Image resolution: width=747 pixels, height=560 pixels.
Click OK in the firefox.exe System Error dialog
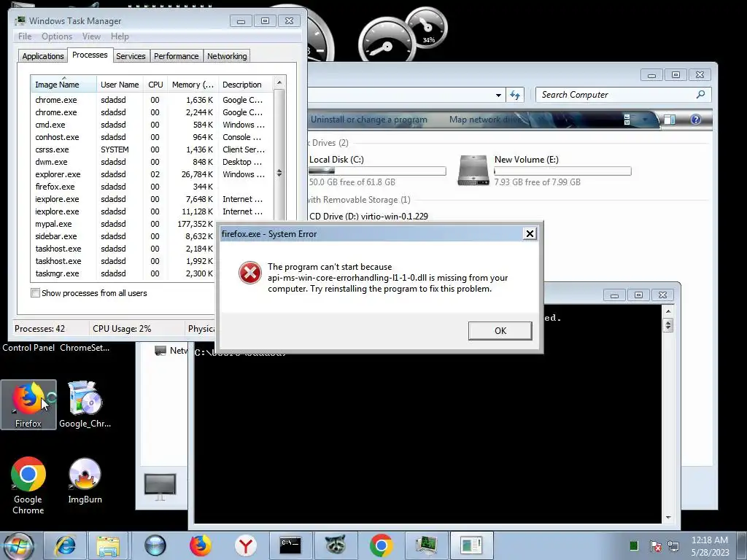500,330
